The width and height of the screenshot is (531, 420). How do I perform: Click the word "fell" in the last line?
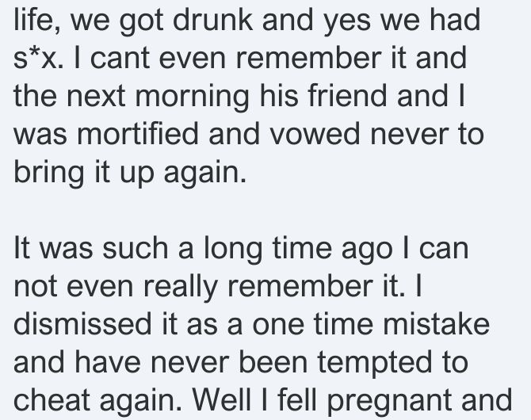click(x=297, y=400)
